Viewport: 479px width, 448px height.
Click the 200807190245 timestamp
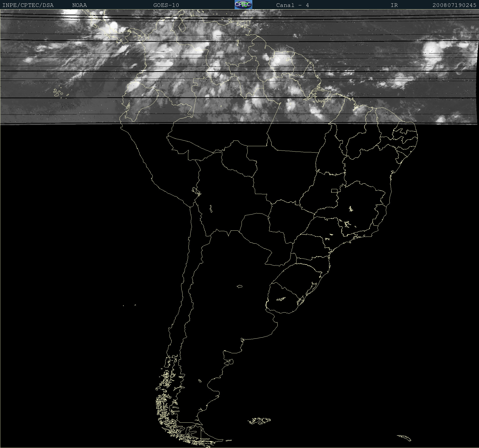point(454,5)
